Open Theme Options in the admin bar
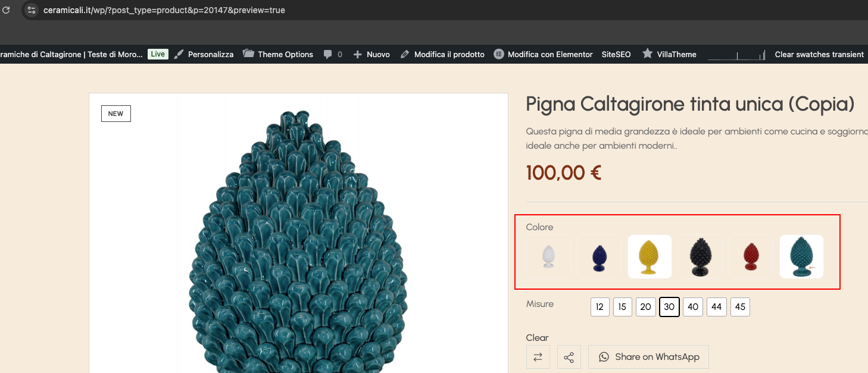868x373 pixels. point(278,54)
